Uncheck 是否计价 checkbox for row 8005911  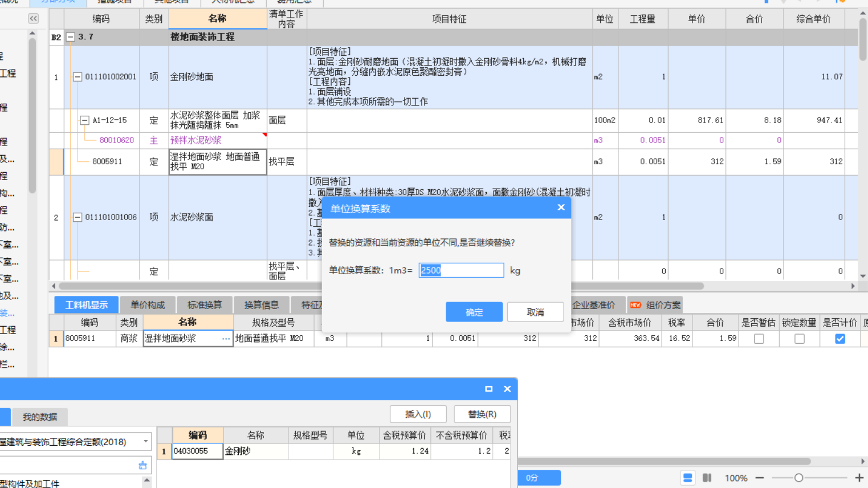coord(840,339)
